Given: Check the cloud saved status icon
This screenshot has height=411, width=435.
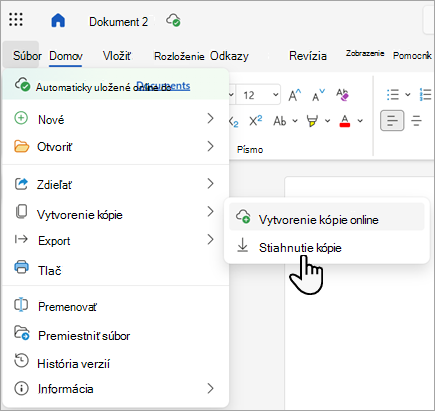Looking at the screenshot, I should (x=173, y=20).
